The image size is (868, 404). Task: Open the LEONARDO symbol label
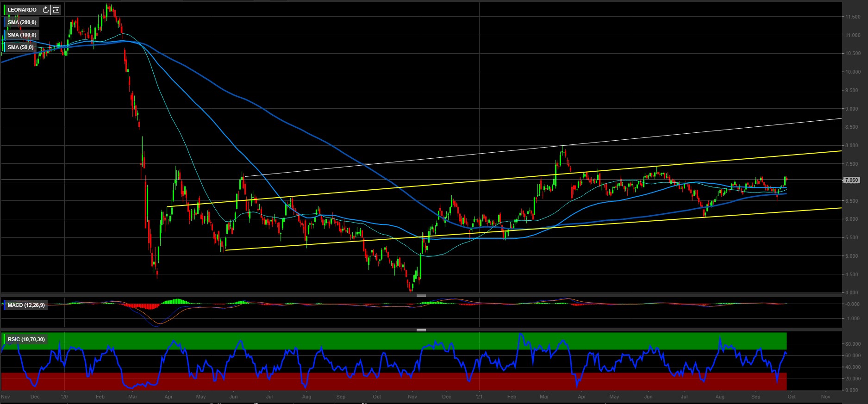(x=22, y=10)
